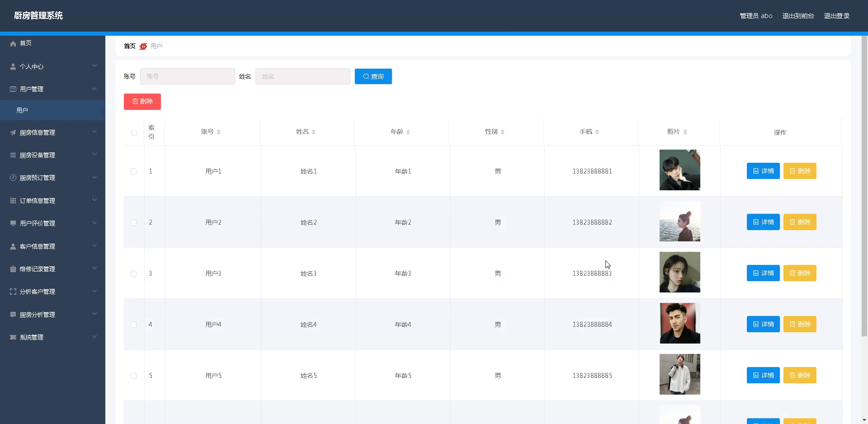Click the grid icon beside 订单信息管理

(13, 201)
